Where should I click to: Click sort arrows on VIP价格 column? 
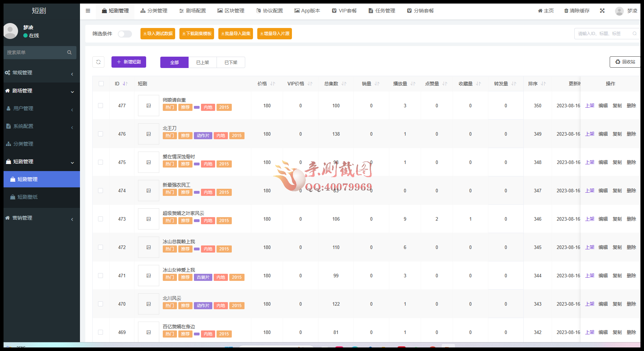click(x=310, y=84)
